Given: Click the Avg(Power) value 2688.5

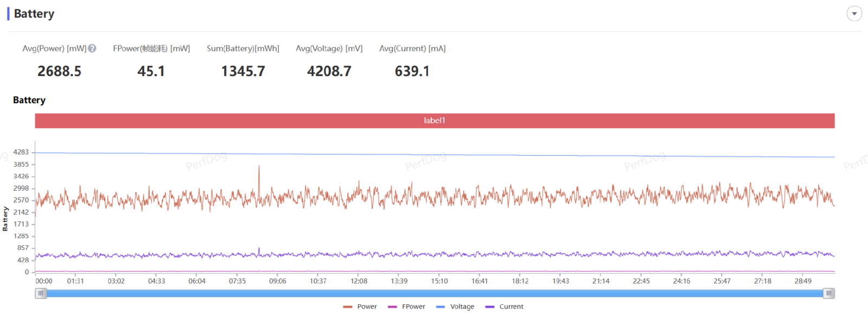Looking at the screenshot, I should (59, 71).
